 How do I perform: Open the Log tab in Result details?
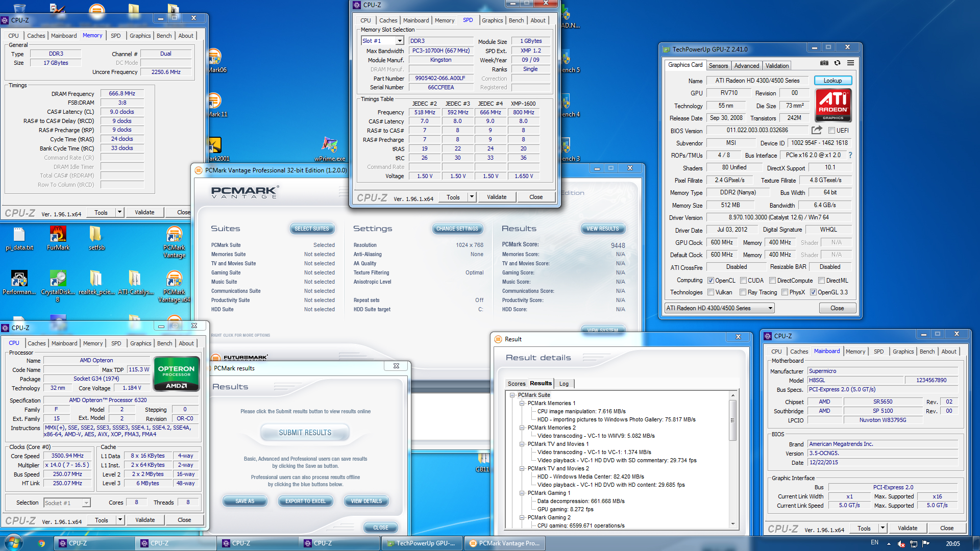[x=564, y=384]
